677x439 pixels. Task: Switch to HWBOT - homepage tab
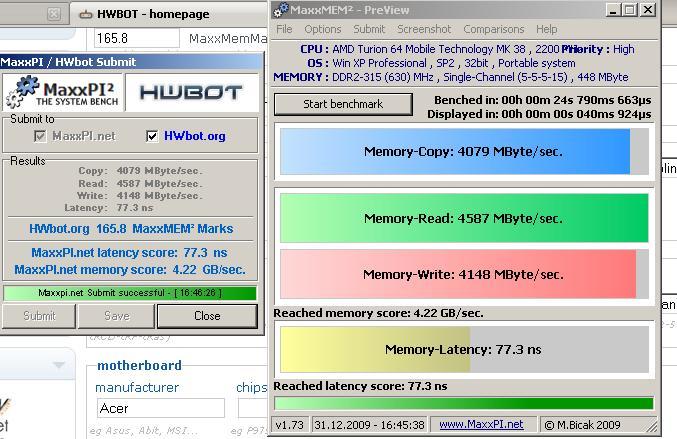[x=153, y=14]
